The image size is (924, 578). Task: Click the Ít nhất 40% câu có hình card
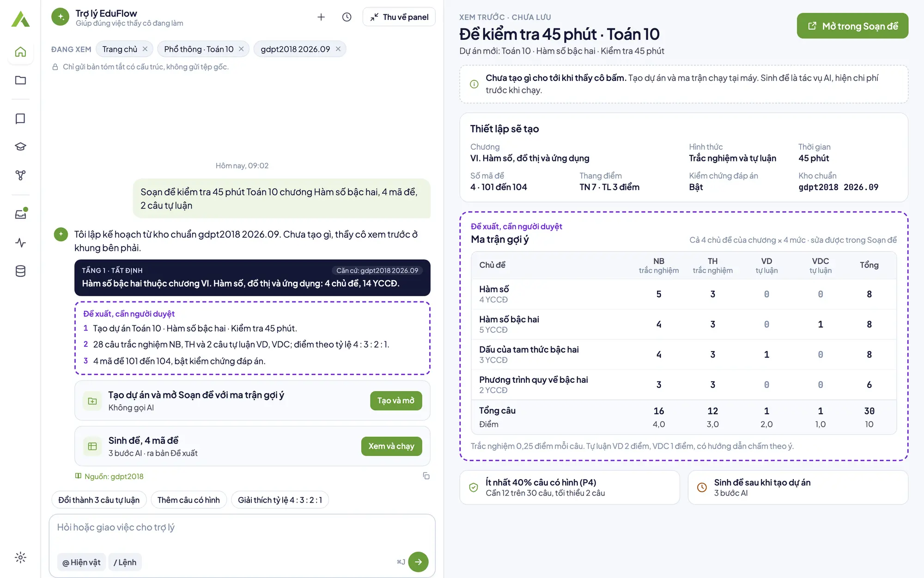click(570, 487)
